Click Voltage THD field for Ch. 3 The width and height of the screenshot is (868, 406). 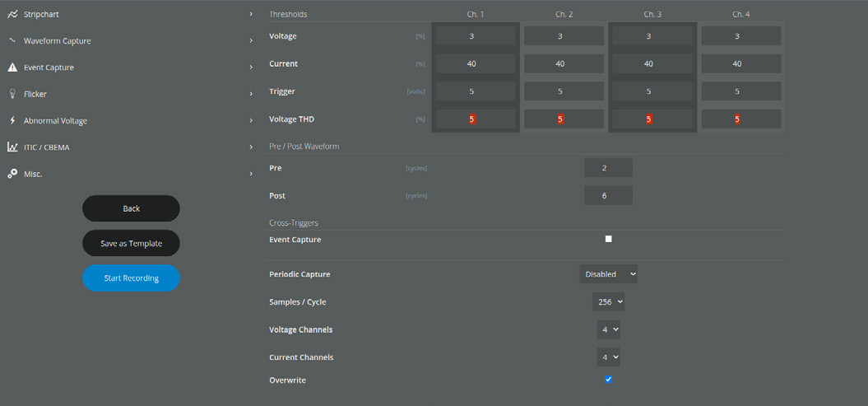tap(652, 119)
